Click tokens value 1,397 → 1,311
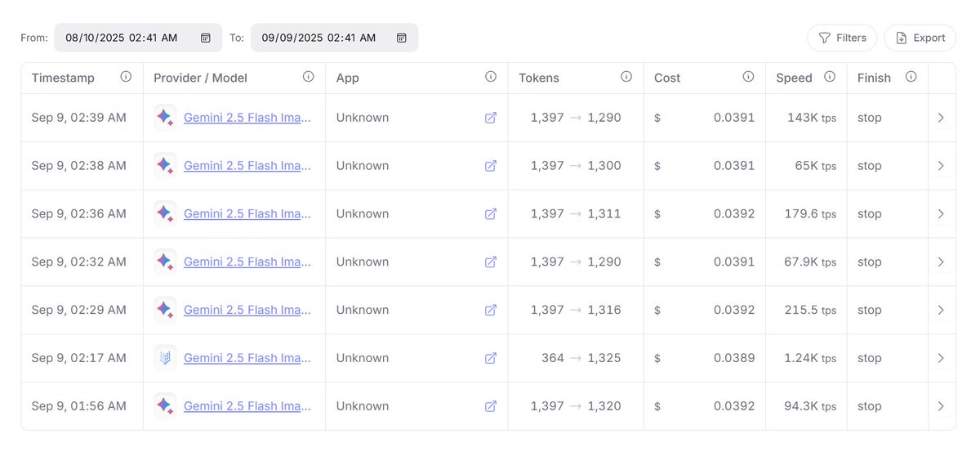The image size is (980, 452). point(576,214)
